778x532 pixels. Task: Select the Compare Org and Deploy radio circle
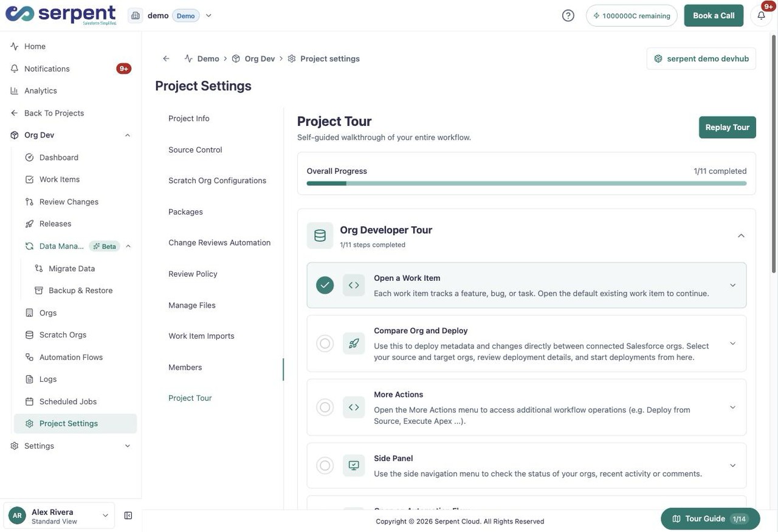(x=325, y=344)
